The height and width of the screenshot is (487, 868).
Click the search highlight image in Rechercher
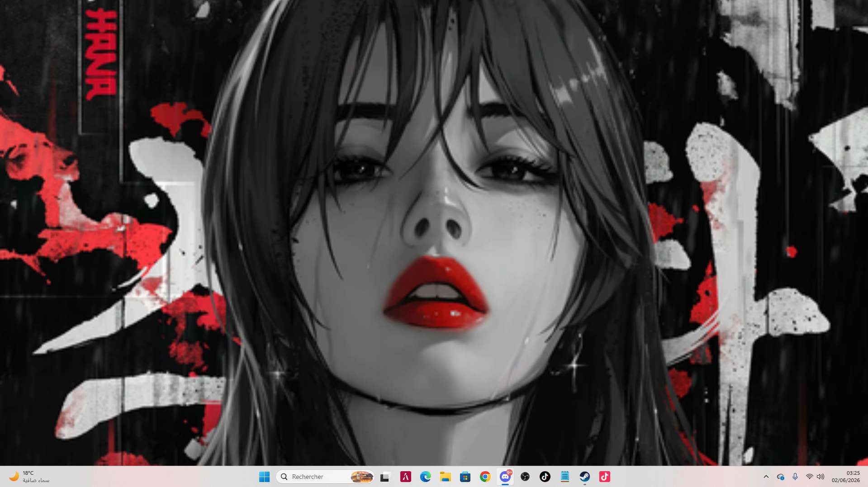coord(362,477)
